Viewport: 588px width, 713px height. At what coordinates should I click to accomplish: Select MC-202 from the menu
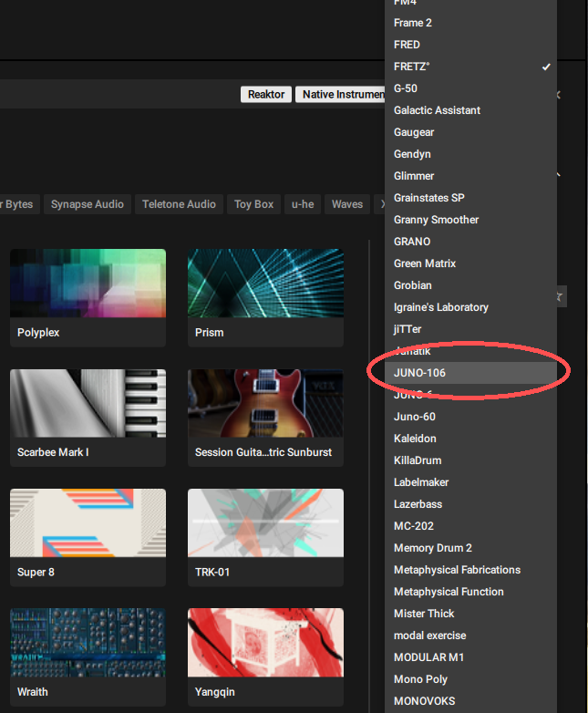[470, 526]
